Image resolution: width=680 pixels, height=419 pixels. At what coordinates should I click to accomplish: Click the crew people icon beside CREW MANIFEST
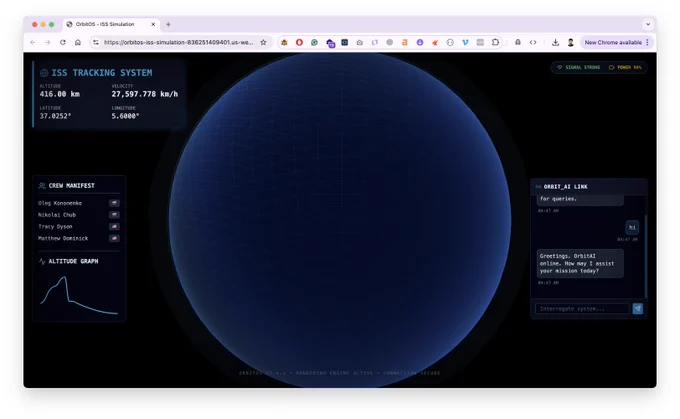pos(42,186)
